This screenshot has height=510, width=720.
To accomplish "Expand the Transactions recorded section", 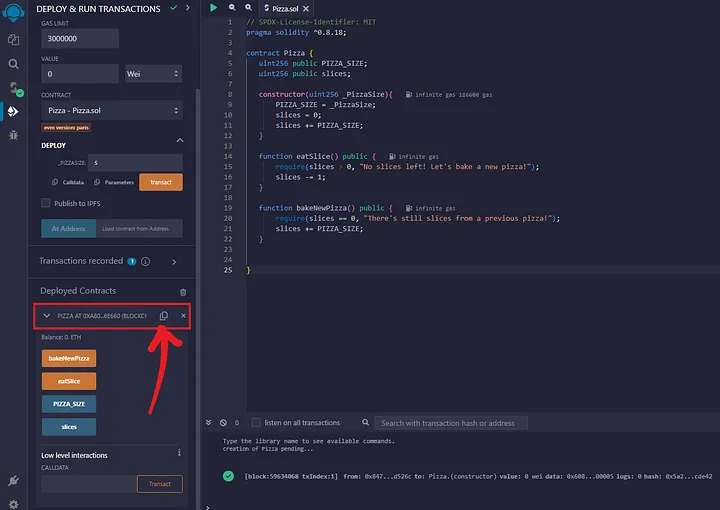I will pyautogui.click(x=174, y=262).
